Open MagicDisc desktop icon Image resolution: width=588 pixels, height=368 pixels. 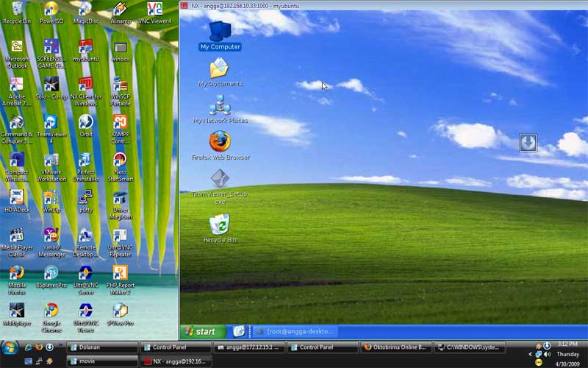(85, 13)
